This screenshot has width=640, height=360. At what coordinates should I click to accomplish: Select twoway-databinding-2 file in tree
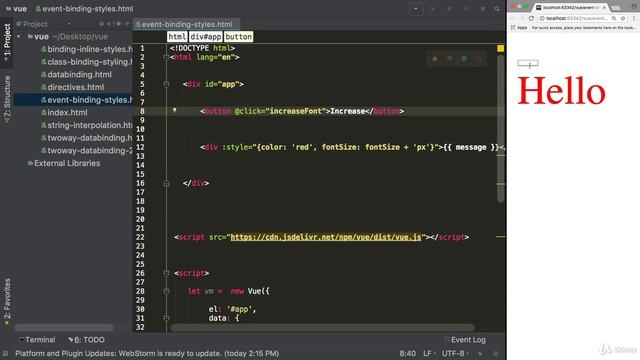click(87, 151)
